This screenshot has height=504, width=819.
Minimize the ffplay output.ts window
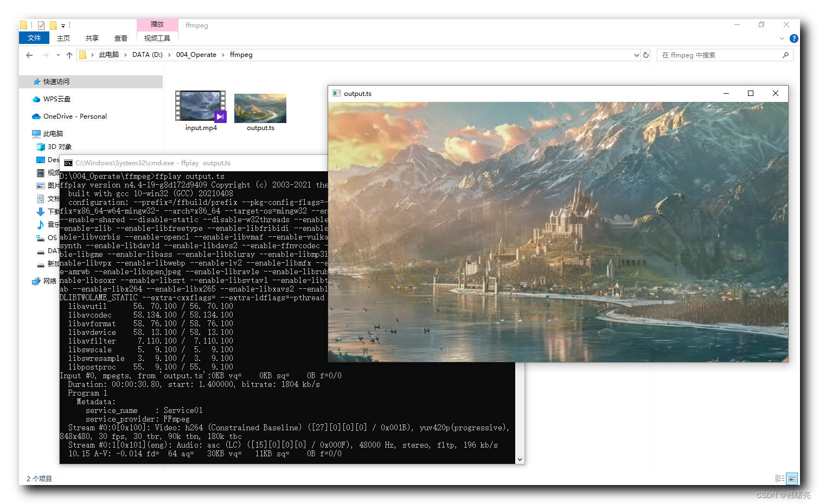pos(726,93)
